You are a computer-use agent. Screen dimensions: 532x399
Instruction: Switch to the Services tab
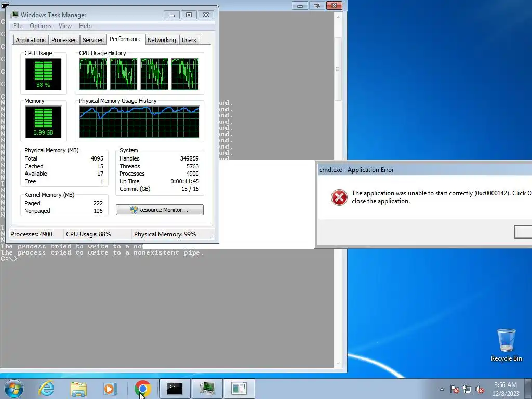(x=93, y=40)
